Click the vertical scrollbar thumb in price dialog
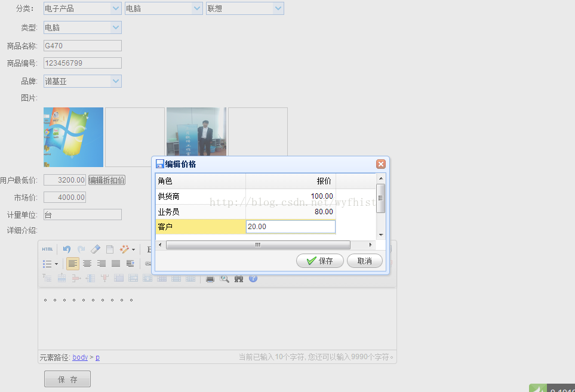575x392 pixels. pyautogui.click(x=380, y=198)
